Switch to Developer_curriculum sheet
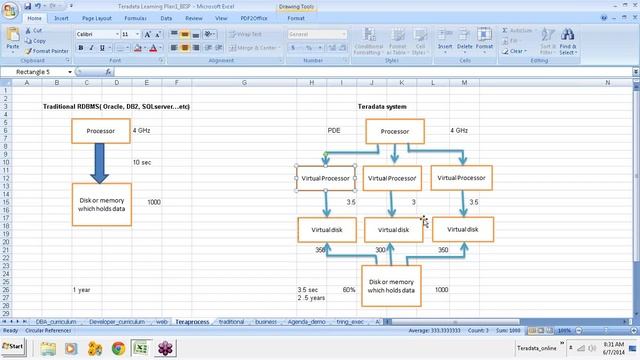Viewport: 640px width, 360px height. (117, 322)
